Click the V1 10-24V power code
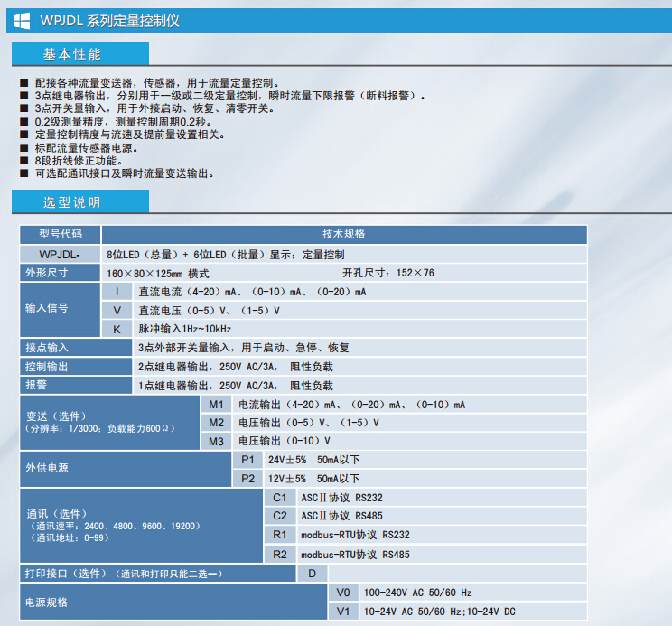The height and width of the screenshot is (626, 672). (x=342, y=612)
